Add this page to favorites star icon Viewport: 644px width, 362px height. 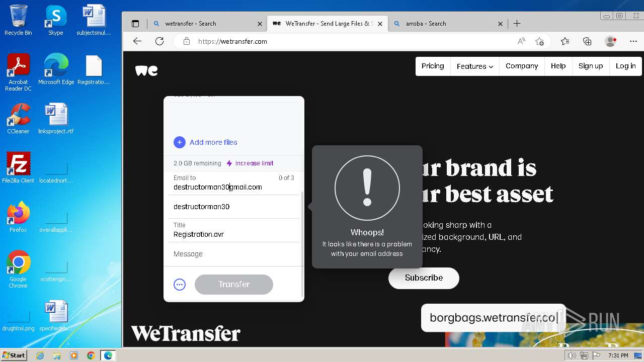tap(539, 41)
